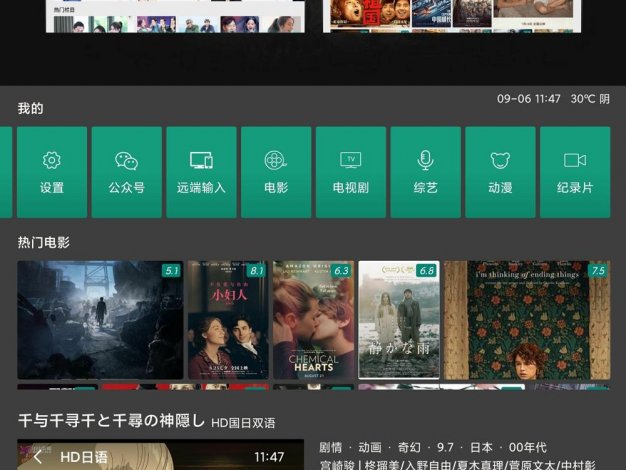Click the 8.1 rating badge
The height and width of the screenshot is (470, 626).
click(x=256, y=271)
